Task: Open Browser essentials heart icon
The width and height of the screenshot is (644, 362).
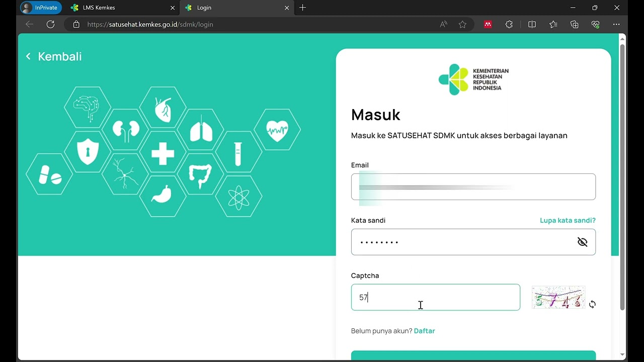Action: [596, 24]
